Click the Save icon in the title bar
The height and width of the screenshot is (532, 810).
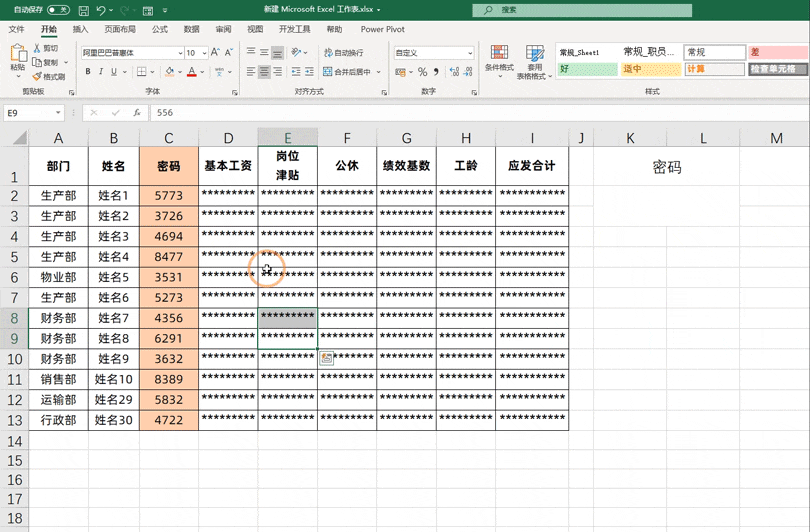pos(83,10)
